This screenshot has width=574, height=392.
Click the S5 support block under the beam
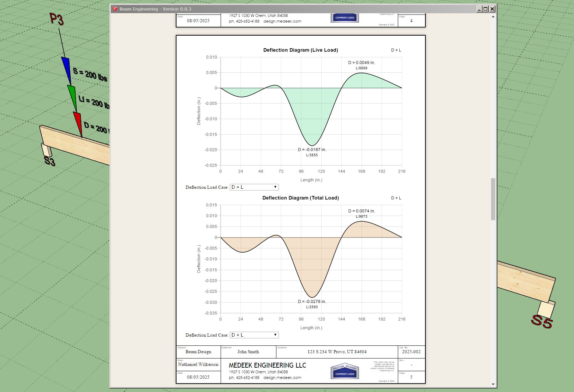pyautogui.click(x=546, y=309)
